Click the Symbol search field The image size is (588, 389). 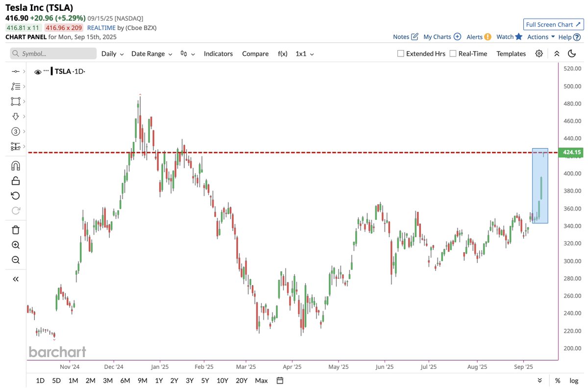(53, 53)
